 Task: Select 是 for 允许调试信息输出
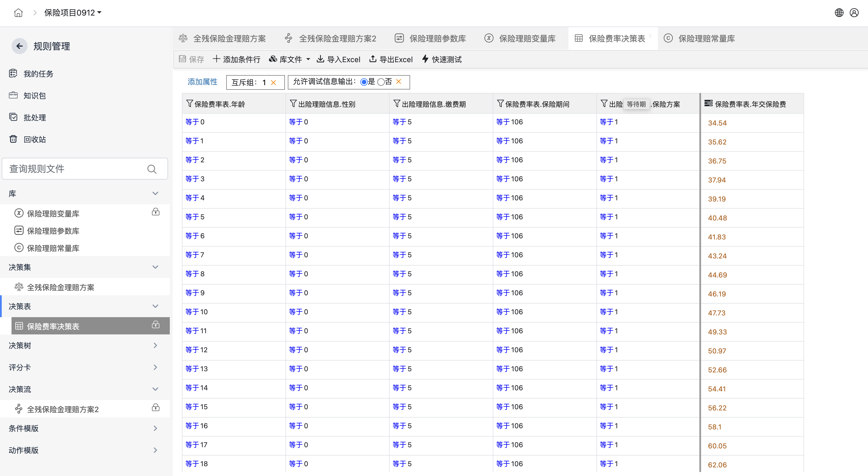tap(363, 82)
